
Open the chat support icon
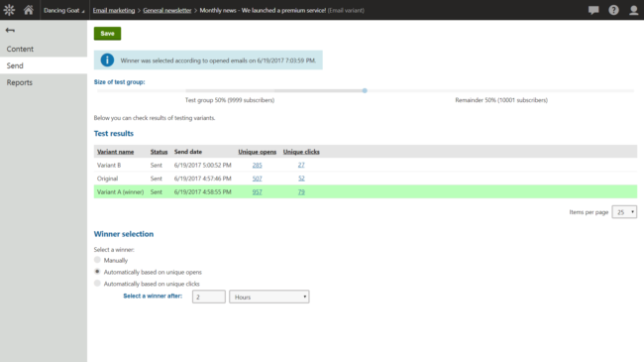click(x=593, y=10)
